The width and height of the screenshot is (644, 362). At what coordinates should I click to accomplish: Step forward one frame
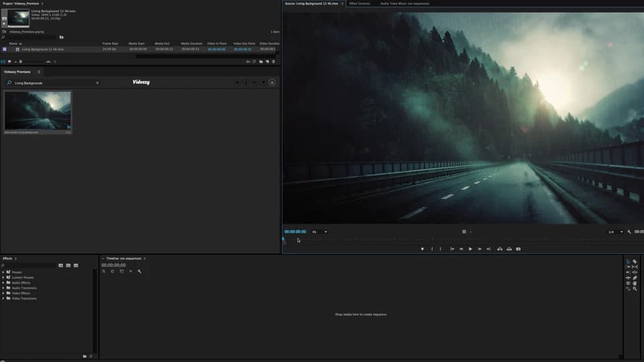tap(479, 249)
